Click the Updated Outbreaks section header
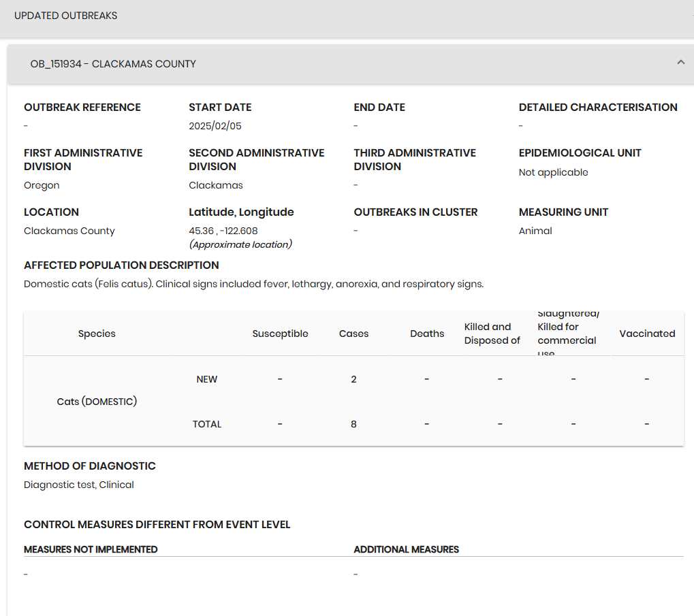Image resolution: width=694 pixels, height=616 pixels. pos(66,16)
